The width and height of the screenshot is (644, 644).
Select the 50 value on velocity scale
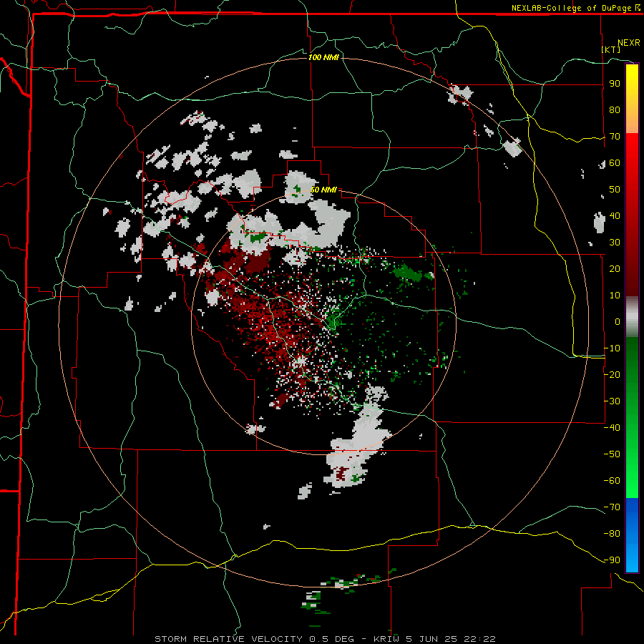[615, 190]
